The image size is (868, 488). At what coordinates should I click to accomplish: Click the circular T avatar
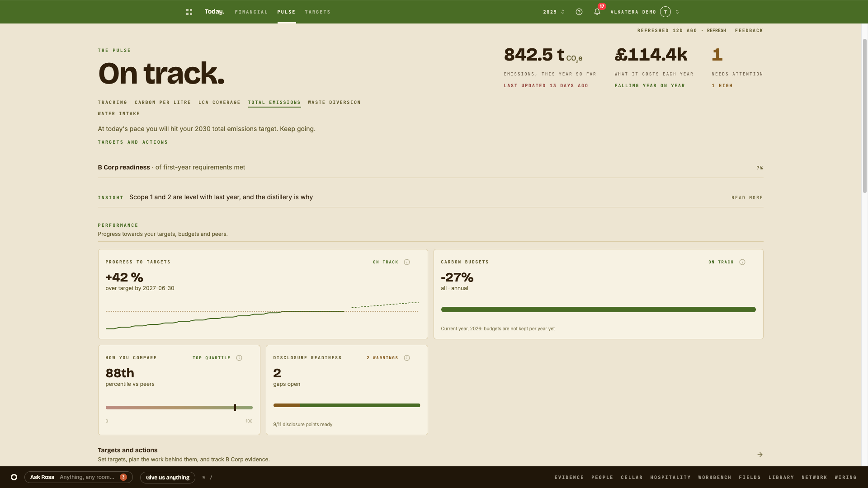tap(665, 12)
